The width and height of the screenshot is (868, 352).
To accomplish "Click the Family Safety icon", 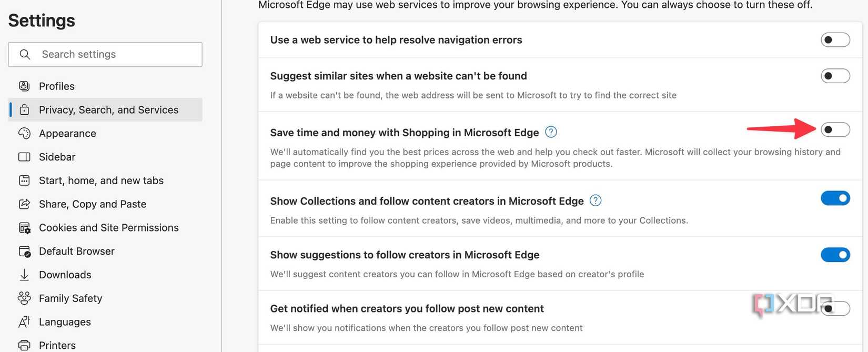I will [x=24, y=298].
